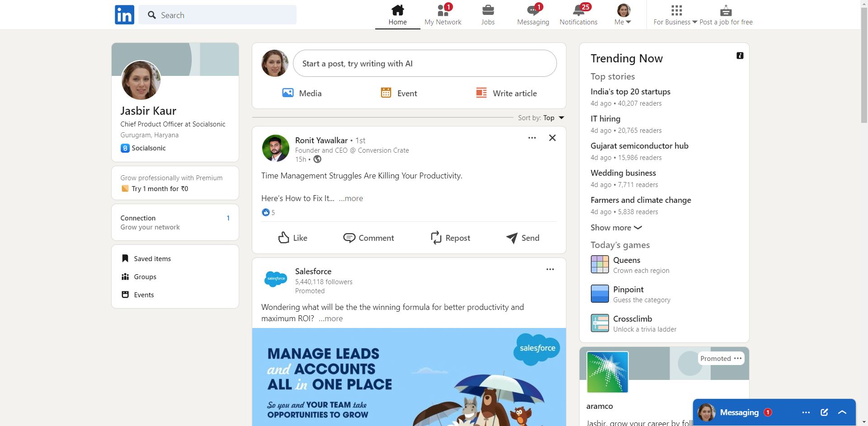868x426 pixels.
Task: Open the three-dot menu on Salesforce post
Action: [x=550, y=269]
